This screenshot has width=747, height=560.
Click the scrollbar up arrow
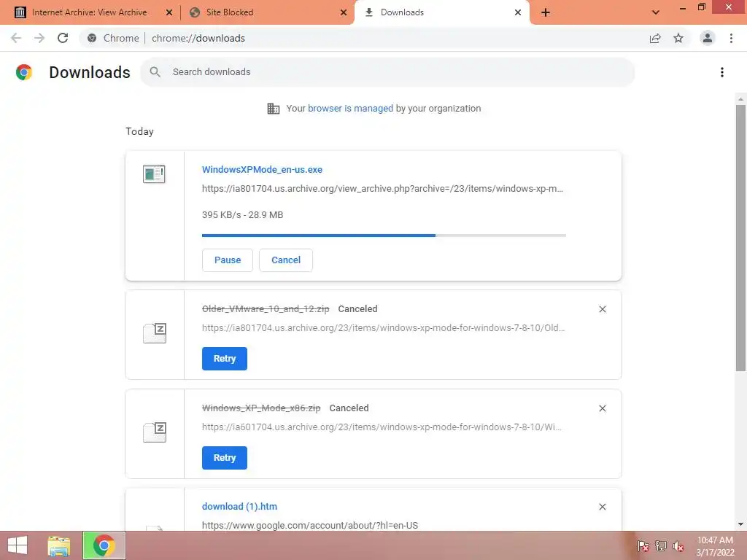point(740,99)
